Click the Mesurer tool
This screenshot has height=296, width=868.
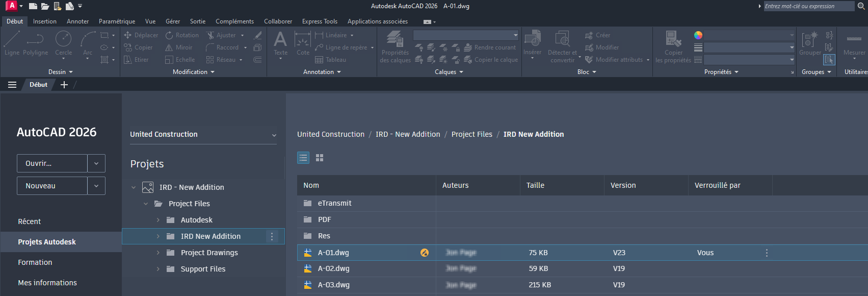click(854, 45)
